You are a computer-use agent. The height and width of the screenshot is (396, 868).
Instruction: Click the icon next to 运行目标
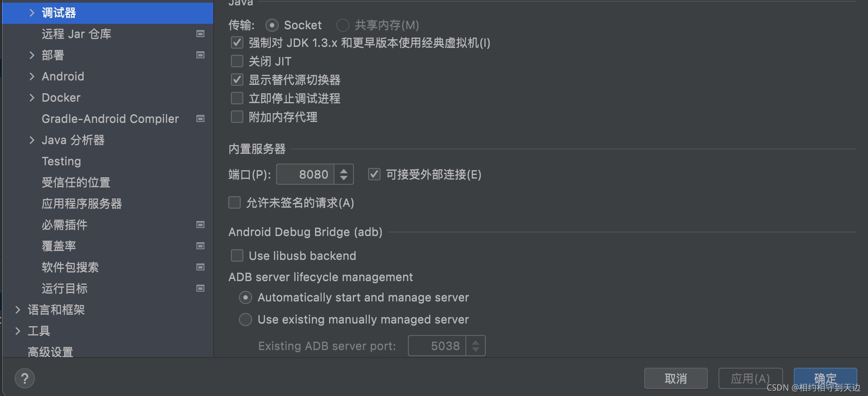coord(200,288)
